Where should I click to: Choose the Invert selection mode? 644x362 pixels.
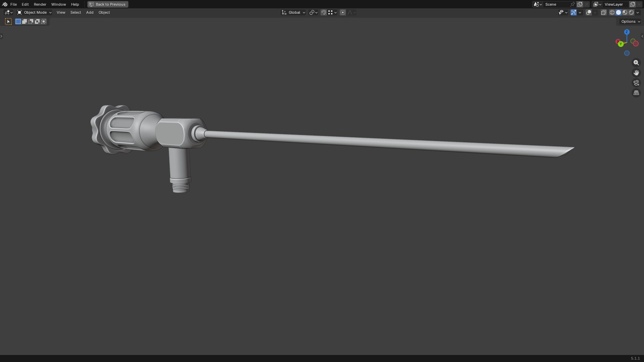click(37, 21)
